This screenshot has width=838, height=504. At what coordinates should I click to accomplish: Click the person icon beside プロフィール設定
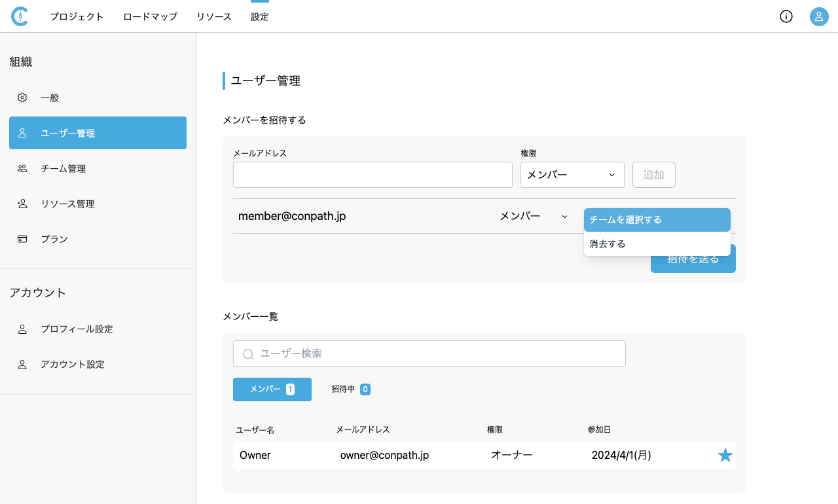22,329
